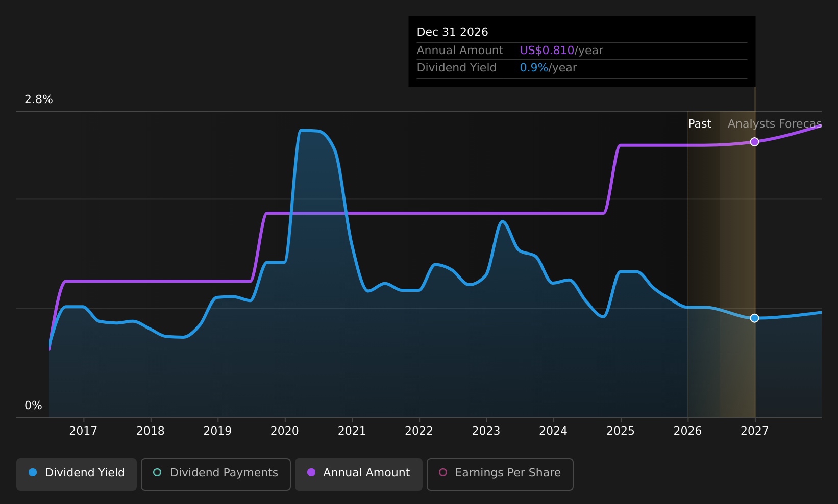Image resolution: width=838 pixels, height=504 pixels.
Task: Click the 2027 x-axis label
Action: point(755,431)
